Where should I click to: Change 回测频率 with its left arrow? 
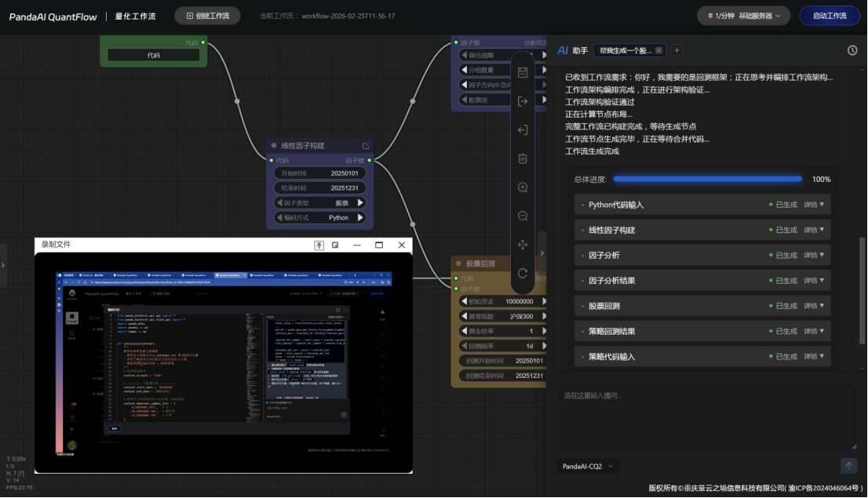click(464, 346)
